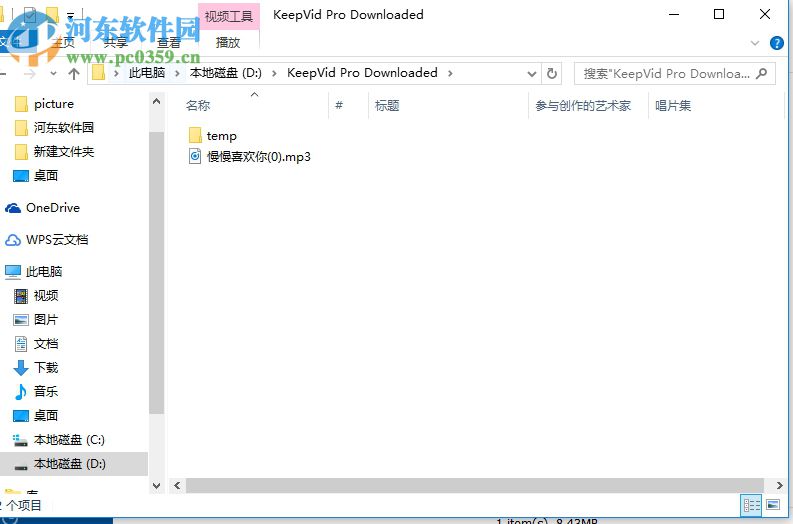
Task: Open recent locations dropdown
Action: (x=53, y=74)
